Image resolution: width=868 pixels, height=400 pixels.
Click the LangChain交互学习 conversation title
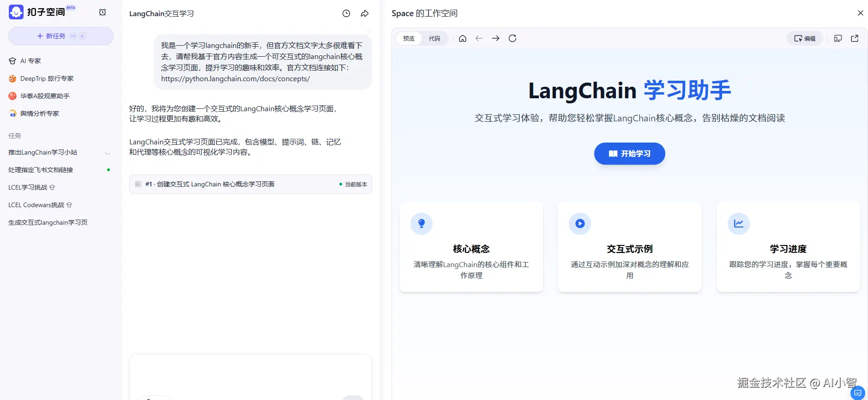161,13
